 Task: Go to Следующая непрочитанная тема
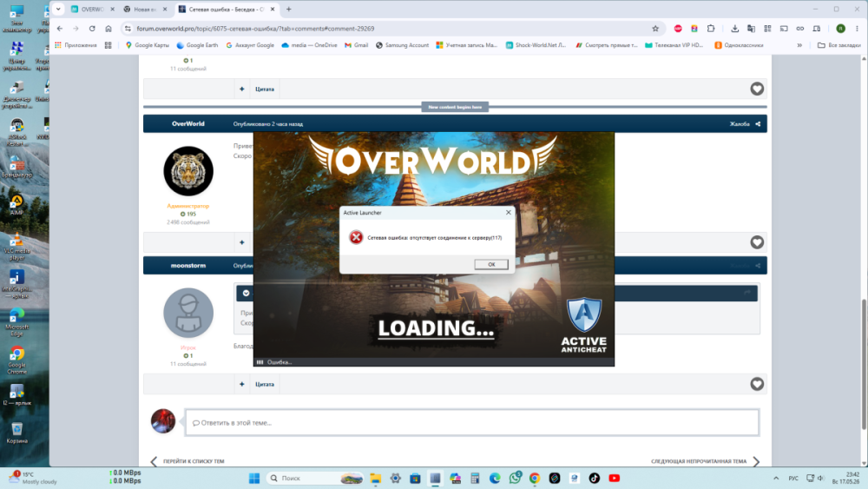point(705,460)
